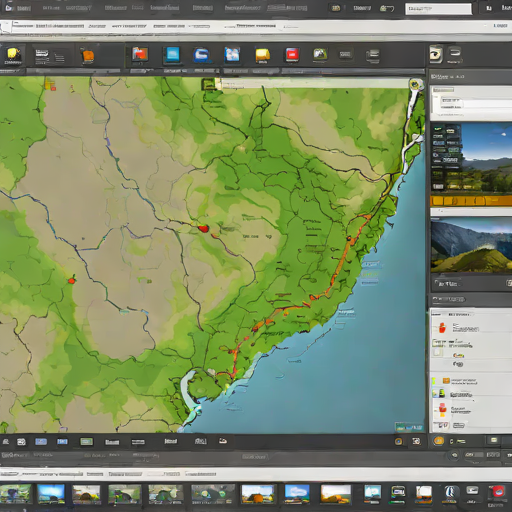Toggle the small white checkbox in side list

point(438,353)
